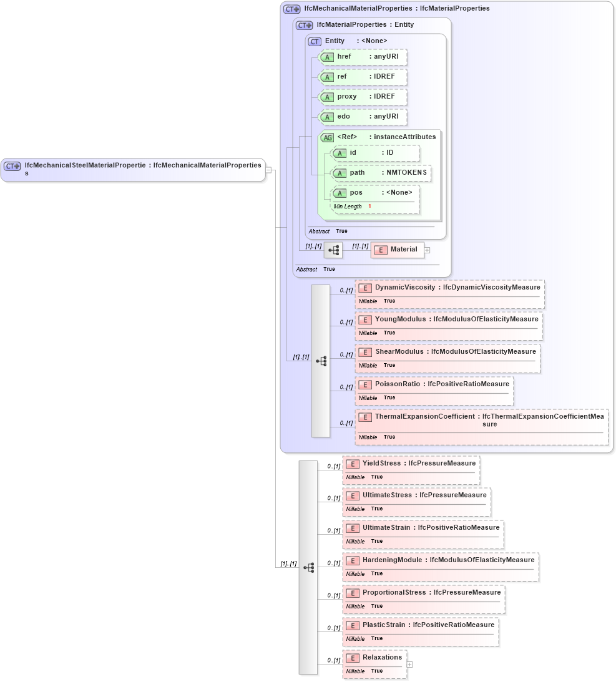Select the A icon beside href attribute
616x682 pixels.
[x=327, y=57]
